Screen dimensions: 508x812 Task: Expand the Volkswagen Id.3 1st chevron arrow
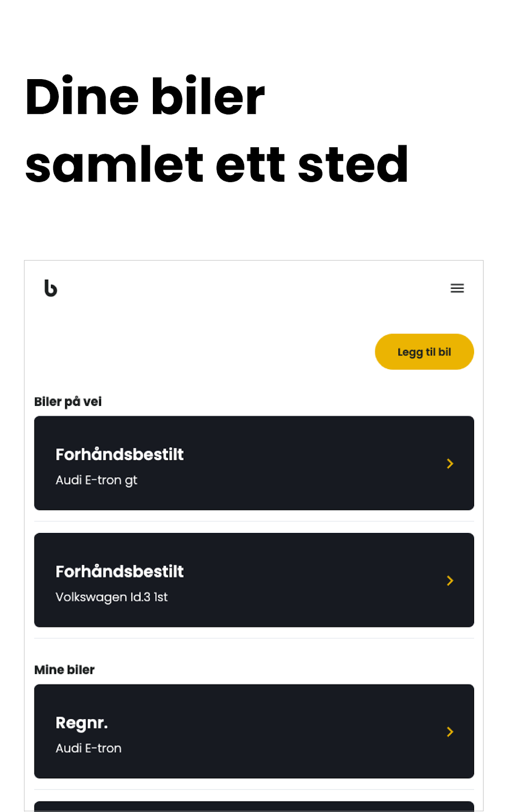coord(450,581)
